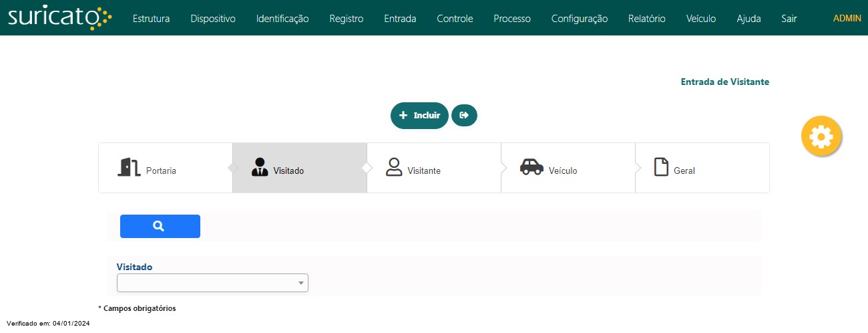This screenshot has width=868, height=333.
Task: Click the car icon in the Veículo step
Action: [x=531, y=167]
